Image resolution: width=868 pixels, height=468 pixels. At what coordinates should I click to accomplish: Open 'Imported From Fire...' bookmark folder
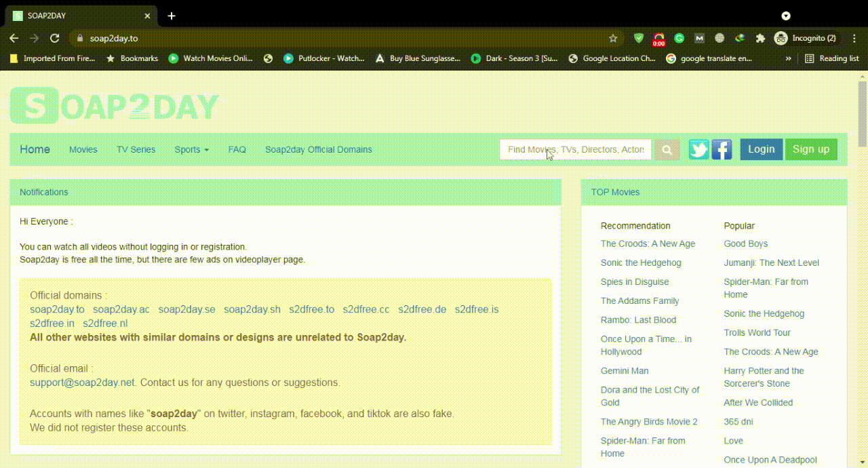[52, 58]
